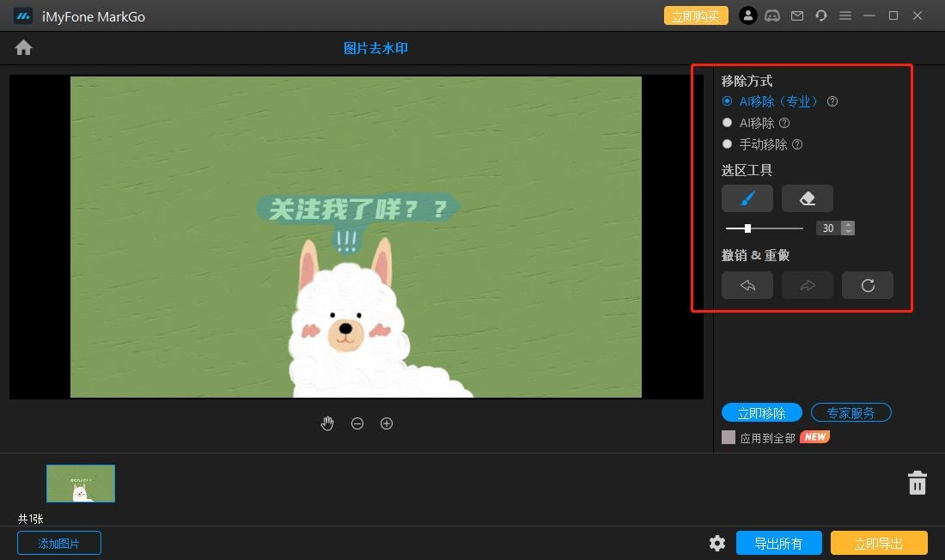Select the AI移除（专业）radio button

(728, 101)
